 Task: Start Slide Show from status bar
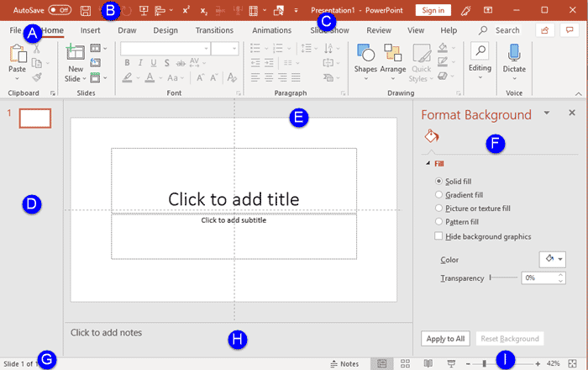[452, 363]
